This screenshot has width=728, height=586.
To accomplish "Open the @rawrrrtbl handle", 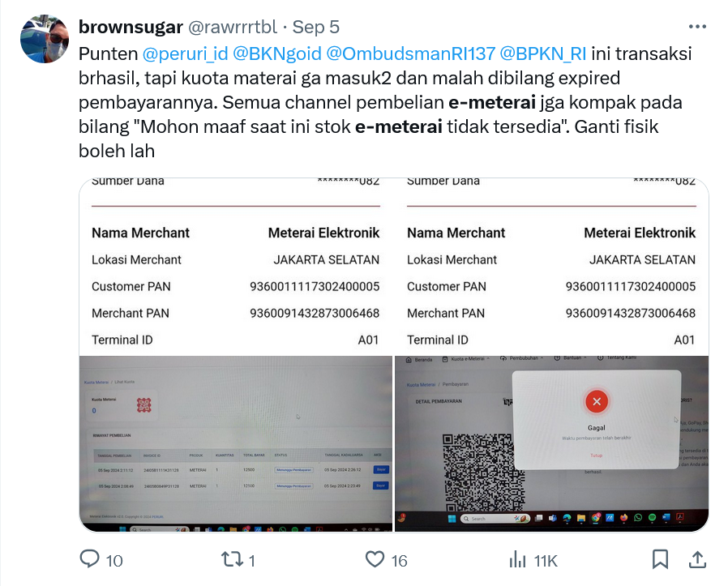I will pyautogui.click(x=233, y=27).
